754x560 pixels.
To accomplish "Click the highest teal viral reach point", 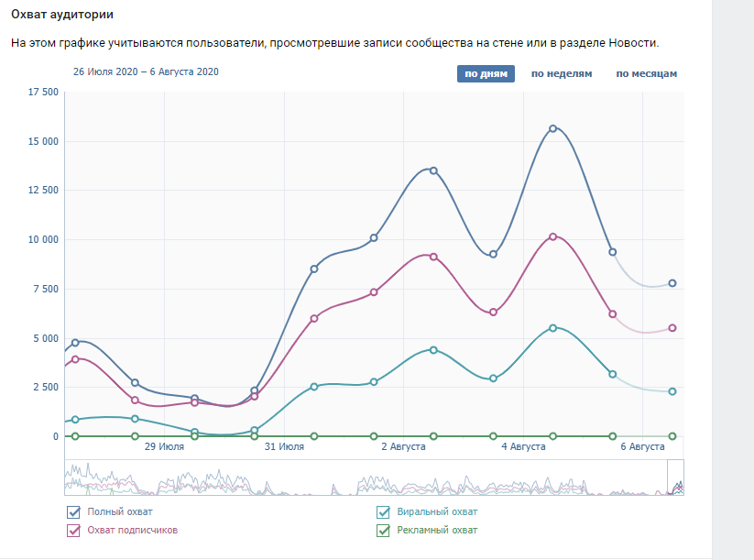I will [553, 327].
